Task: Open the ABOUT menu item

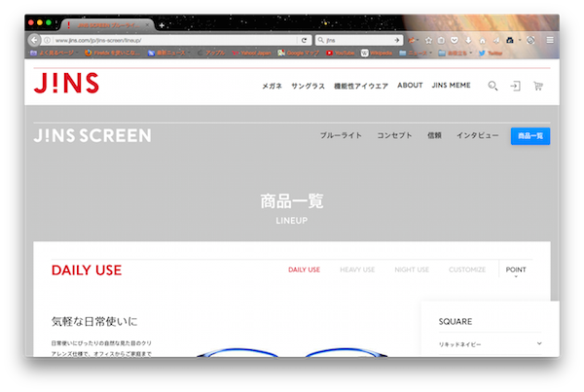Action: point(410,86)
